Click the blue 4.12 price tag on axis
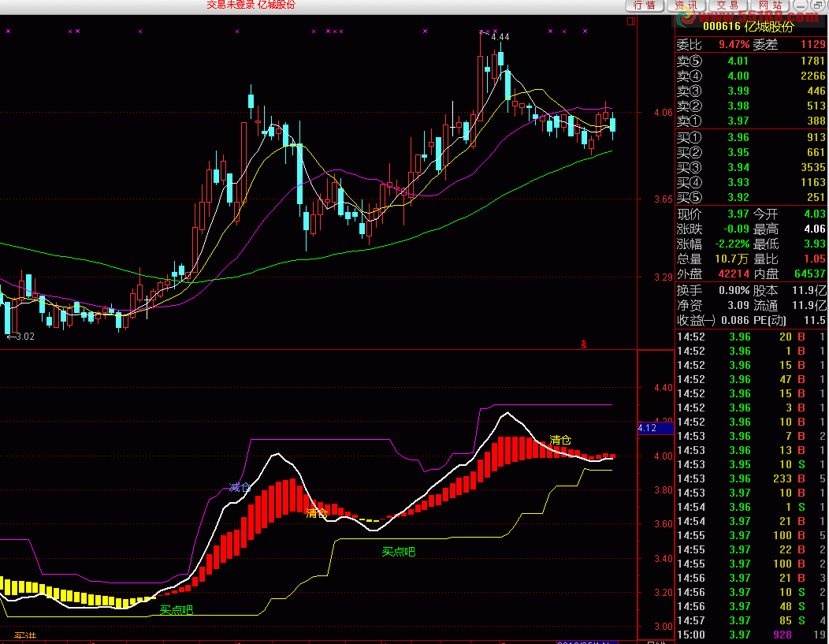 pyautogui.click(x=655, y=428)
